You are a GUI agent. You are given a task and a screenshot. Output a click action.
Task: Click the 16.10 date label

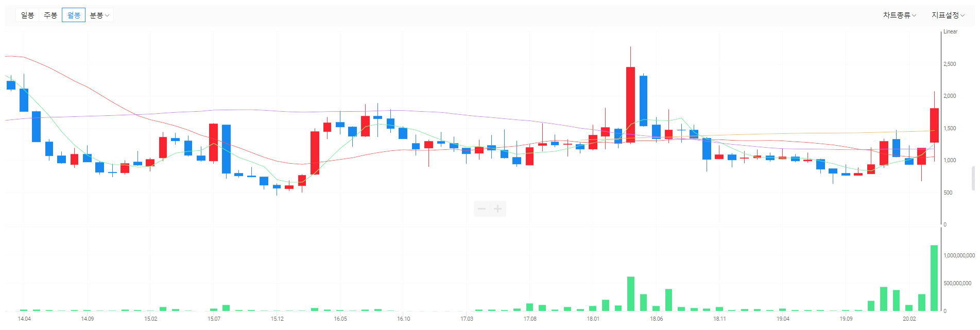(403, 319)
